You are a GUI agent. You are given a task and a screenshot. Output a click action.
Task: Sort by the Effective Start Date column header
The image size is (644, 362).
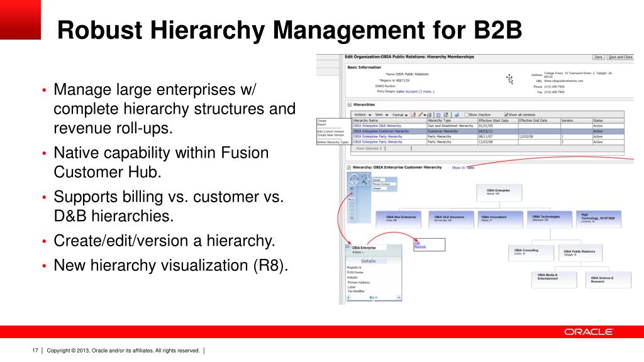(497, 121)
